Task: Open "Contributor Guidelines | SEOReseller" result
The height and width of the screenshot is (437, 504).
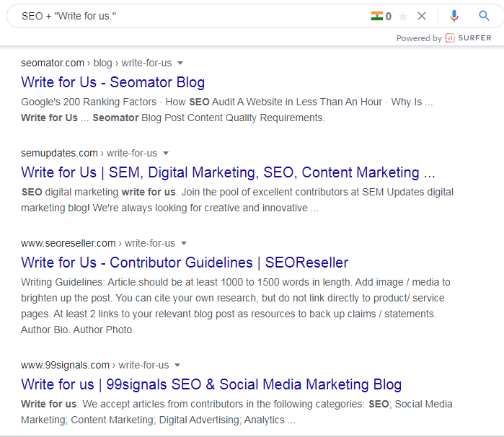Action: (185, 262)
